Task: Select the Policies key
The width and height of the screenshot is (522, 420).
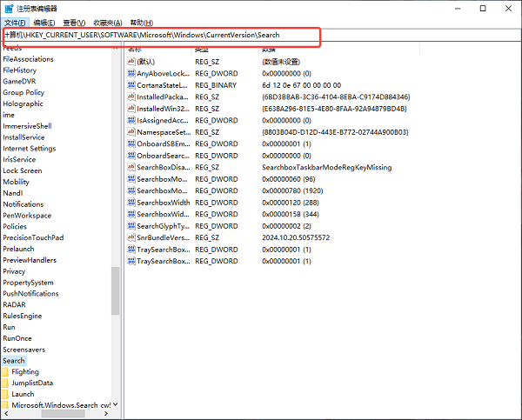Action: click(15, 227)
